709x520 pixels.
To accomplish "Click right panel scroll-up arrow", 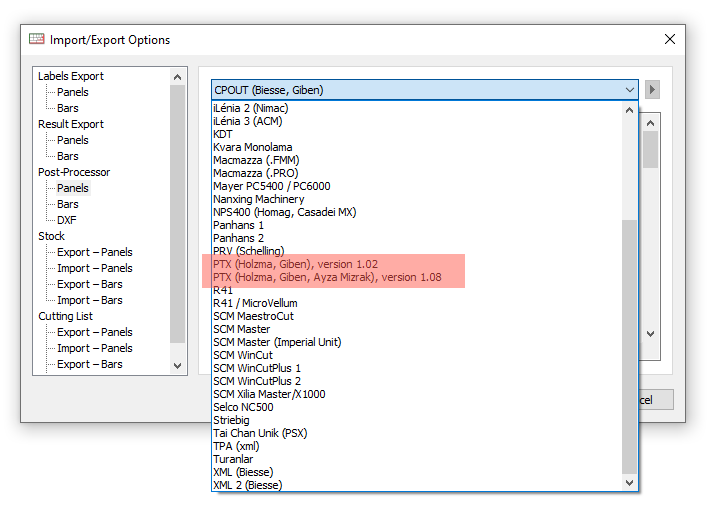I will coord(651,123).
